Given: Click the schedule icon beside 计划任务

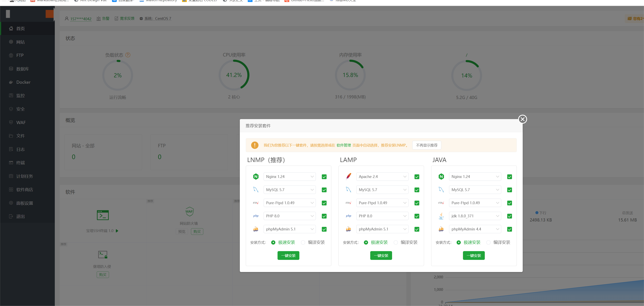Looking at the screenshot, I should click(x=11, y=176).
